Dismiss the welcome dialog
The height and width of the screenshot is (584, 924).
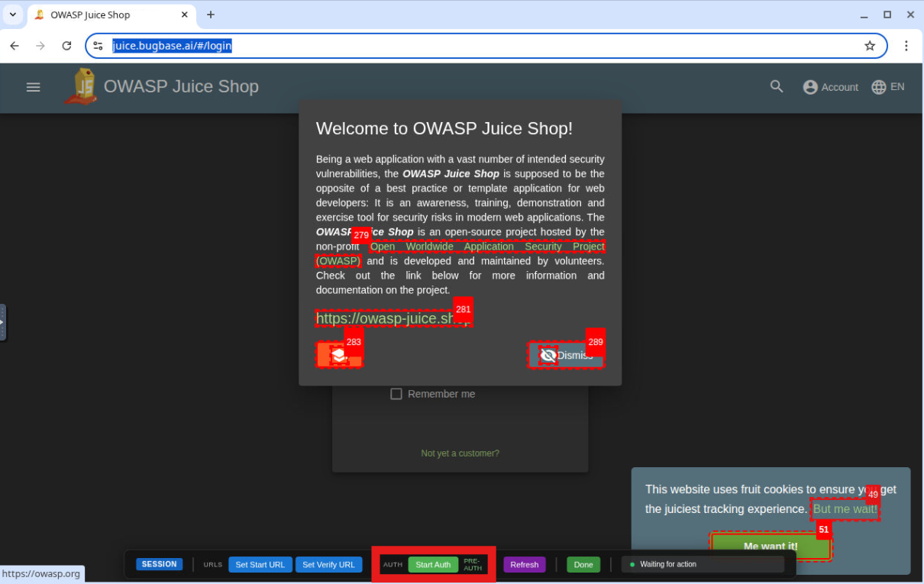click(x=566, y=355)
